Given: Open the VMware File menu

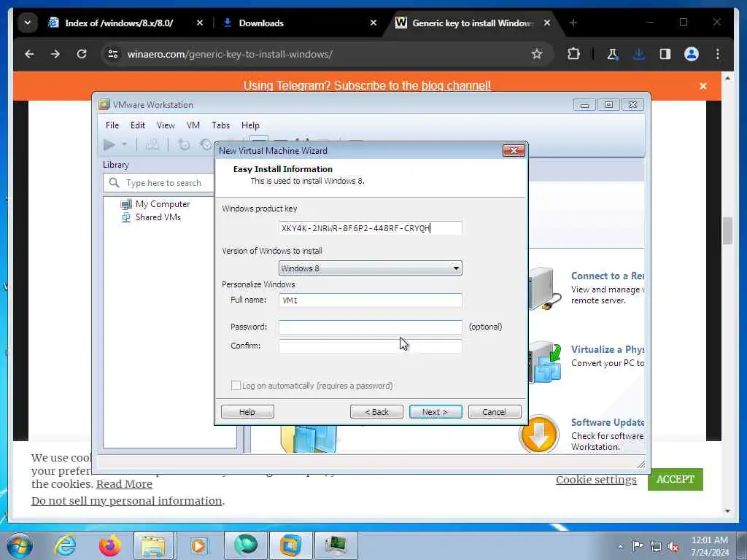Looking at the screenshot, I should (112, 125).
